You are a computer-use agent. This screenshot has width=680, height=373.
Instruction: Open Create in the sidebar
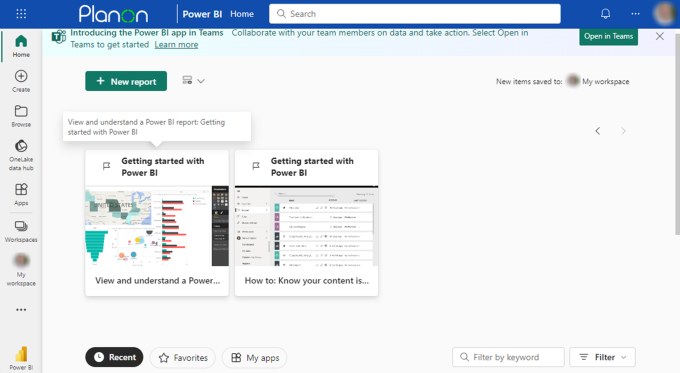click(x=21, y=81)
